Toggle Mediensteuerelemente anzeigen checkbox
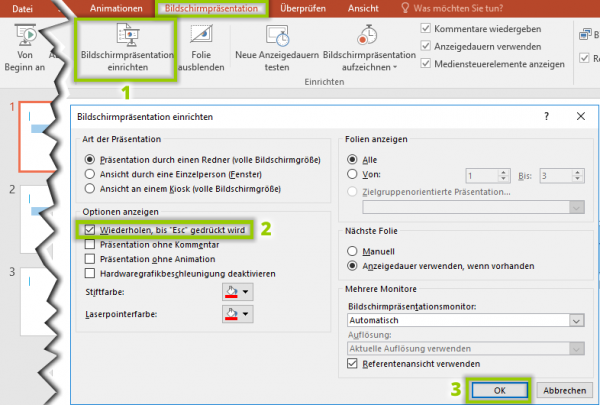Viewport: 600px width, 405px height. click(425, 64)
